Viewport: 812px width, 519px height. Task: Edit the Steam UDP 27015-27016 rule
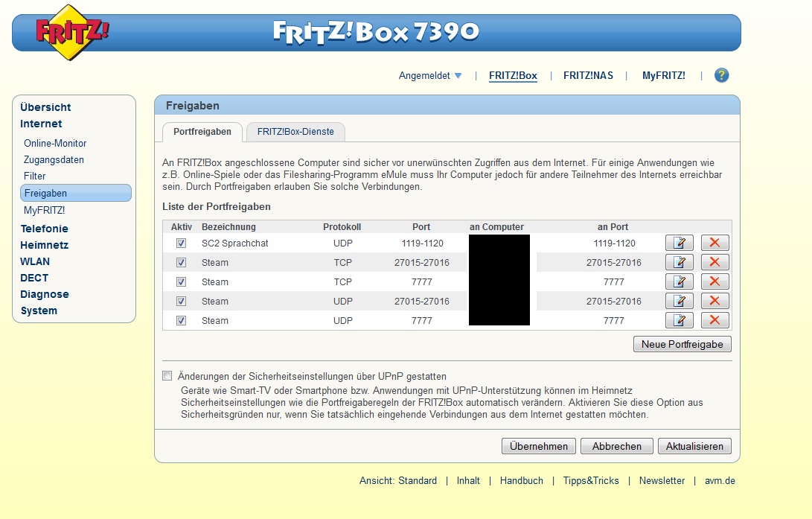click(679, 301)
